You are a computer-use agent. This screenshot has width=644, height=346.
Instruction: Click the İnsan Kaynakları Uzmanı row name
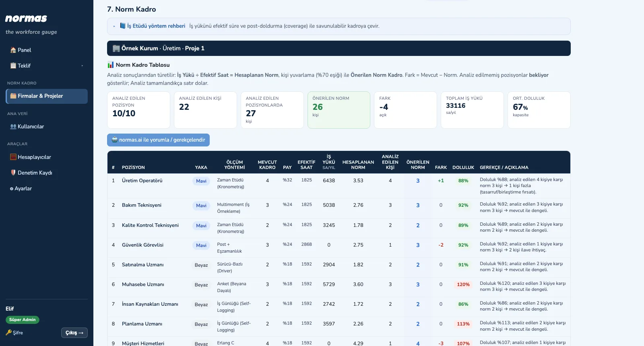pos(150,304)
